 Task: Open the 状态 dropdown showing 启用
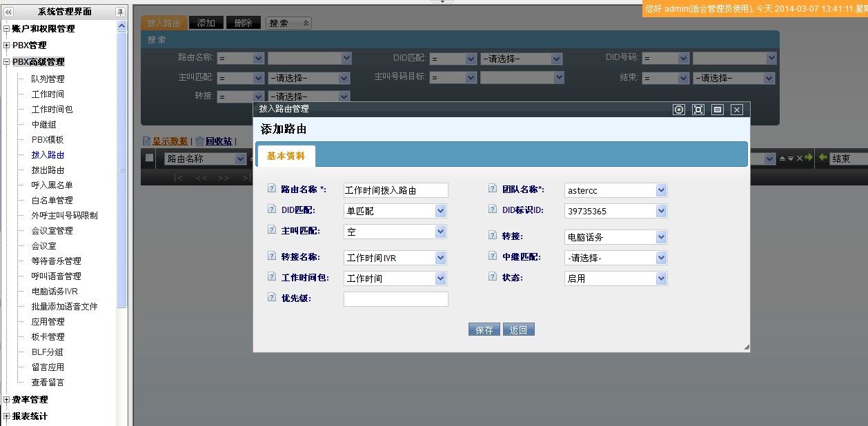click(x=661, y=278)
